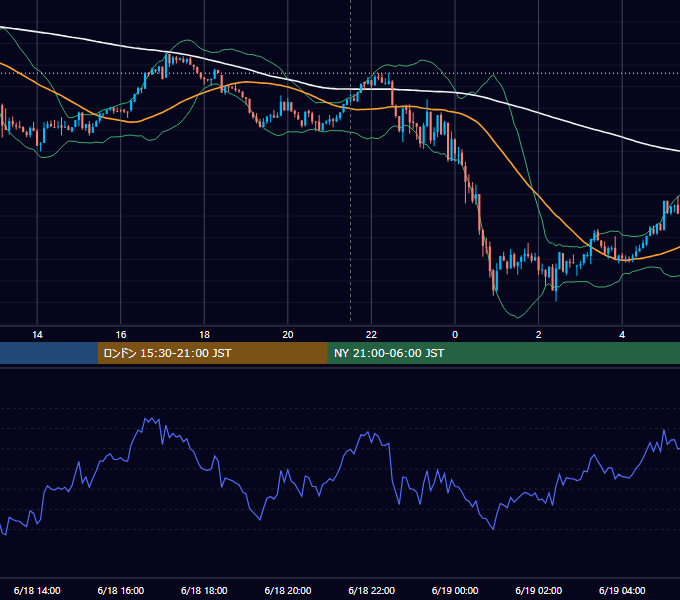The width and height of the screenshot is (680, 600).
Task: Click the 4 hour label on price chart axis
Action: [622, 335]
